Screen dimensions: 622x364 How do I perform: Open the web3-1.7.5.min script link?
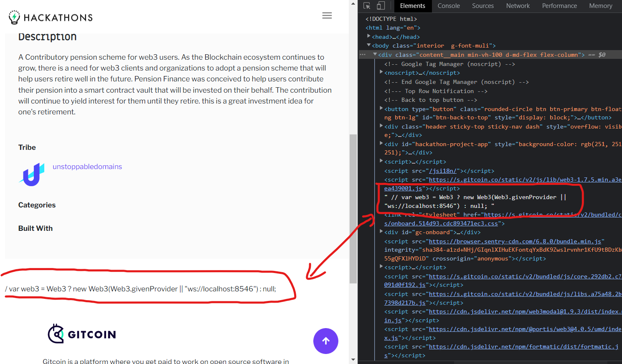pos(525,180)
